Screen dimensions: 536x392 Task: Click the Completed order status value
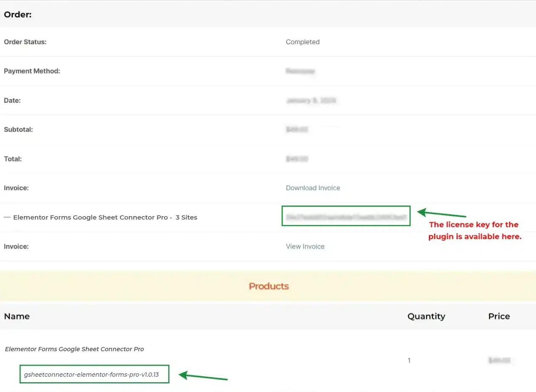(303, 42)
